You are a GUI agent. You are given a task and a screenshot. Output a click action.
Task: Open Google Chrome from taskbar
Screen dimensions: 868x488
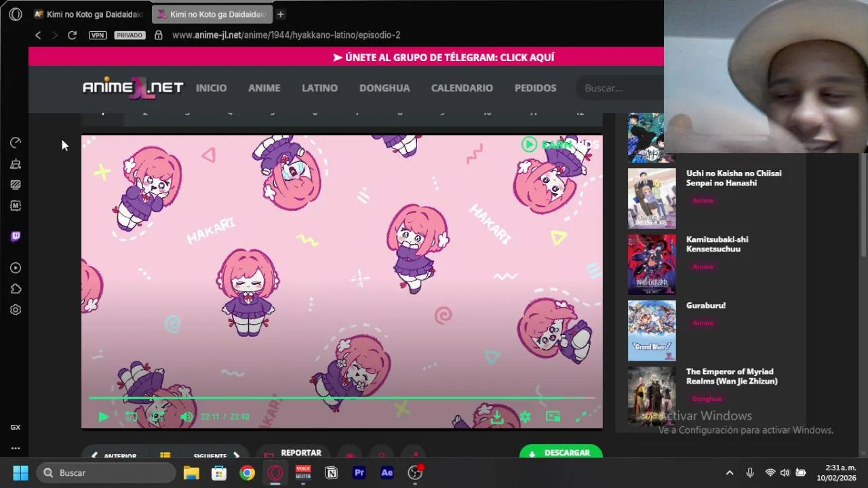(247, 472)
